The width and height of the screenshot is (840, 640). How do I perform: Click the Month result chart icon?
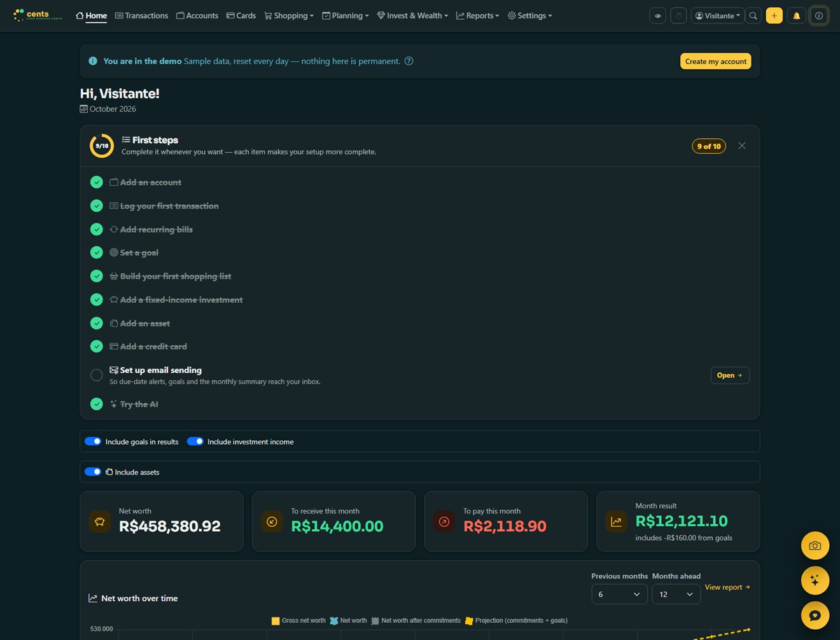point(616,522)
